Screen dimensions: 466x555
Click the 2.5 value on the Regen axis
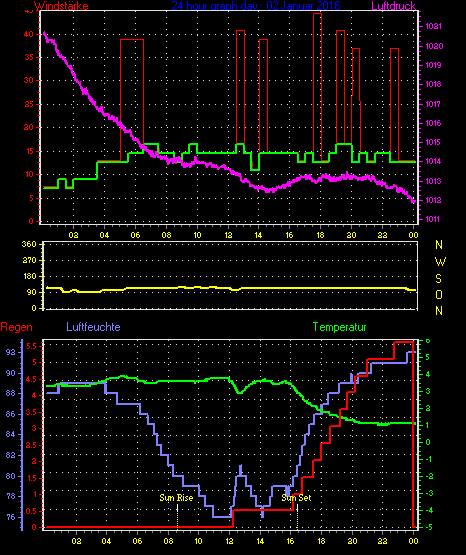31,445
